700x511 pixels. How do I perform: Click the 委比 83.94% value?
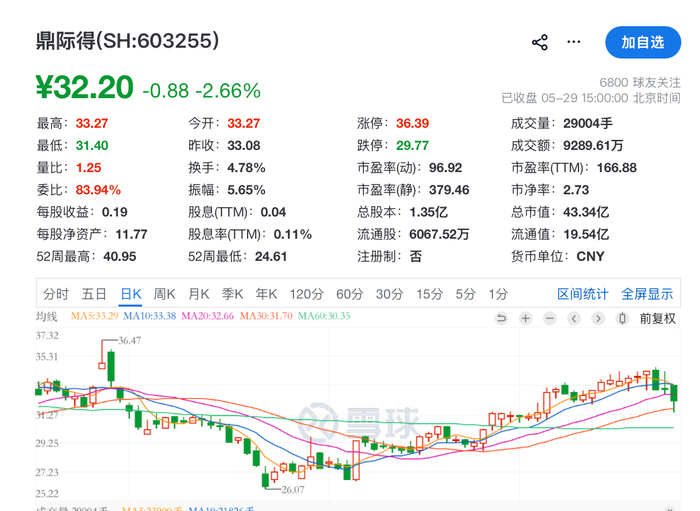tap(98, 190)
